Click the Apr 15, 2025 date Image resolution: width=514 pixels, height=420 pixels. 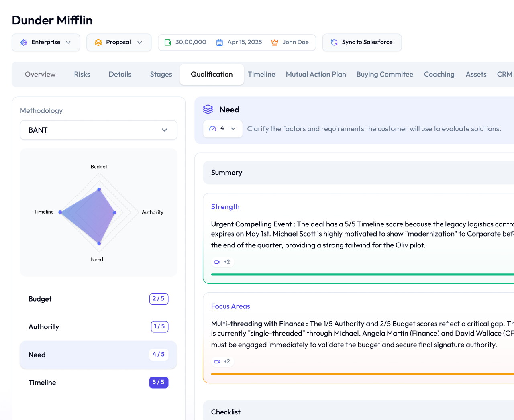(x=245, y=42)
